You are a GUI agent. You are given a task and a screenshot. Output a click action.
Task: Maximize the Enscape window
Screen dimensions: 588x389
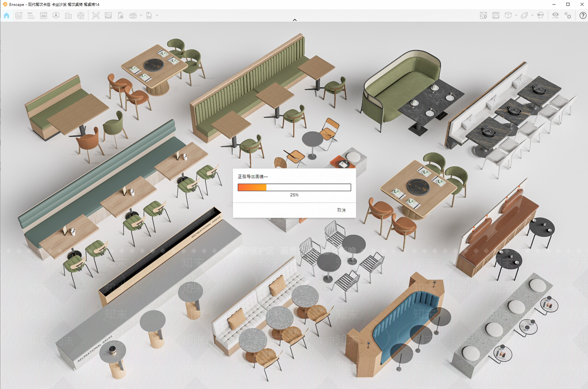[568, 4]
